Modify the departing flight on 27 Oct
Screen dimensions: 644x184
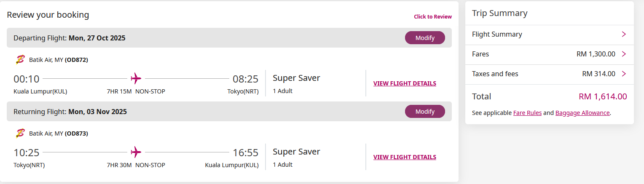pyautogui.click(x=425, y=38)
